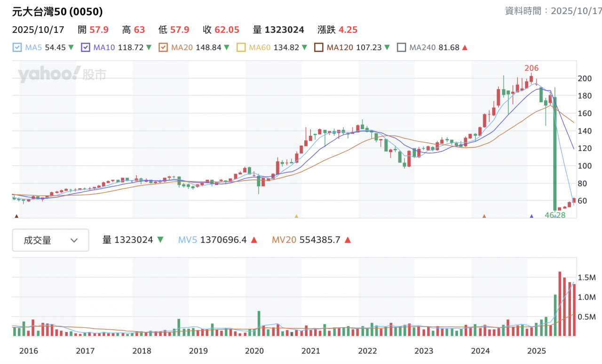Check the MA120 checkbox

tap(319, 47)
